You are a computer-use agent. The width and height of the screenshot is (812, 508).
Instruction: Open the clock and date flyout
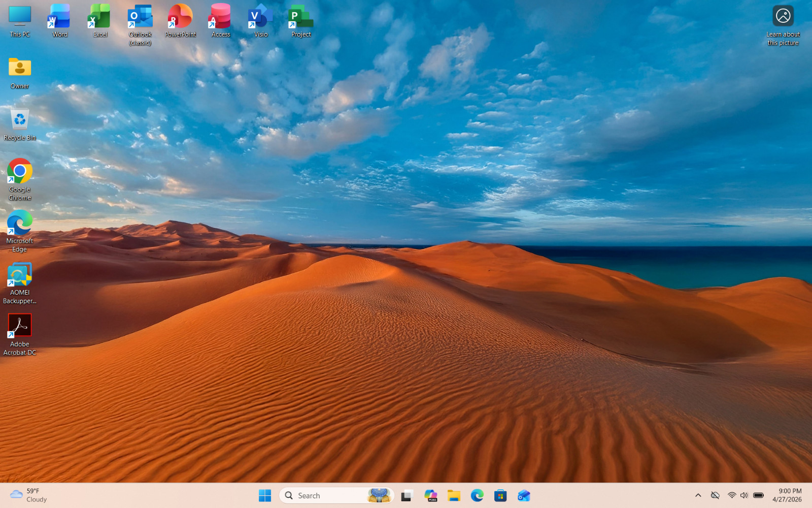tap(787, 495)
